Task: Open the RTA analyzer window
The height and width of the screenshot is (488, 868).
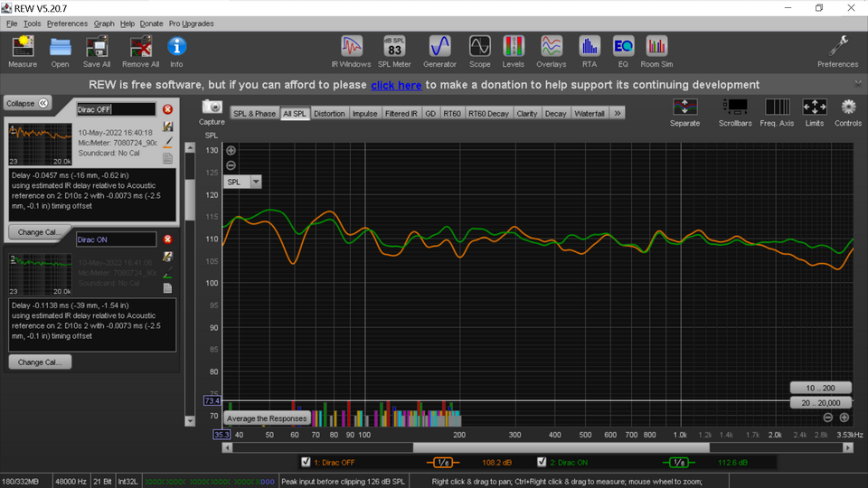Action: pos(589,52)
